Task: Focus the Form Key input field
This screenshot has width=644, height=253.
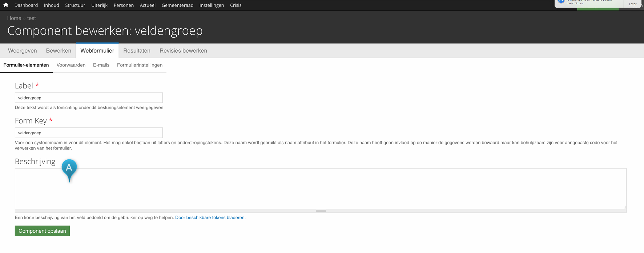Action: (x=89, y=133)
